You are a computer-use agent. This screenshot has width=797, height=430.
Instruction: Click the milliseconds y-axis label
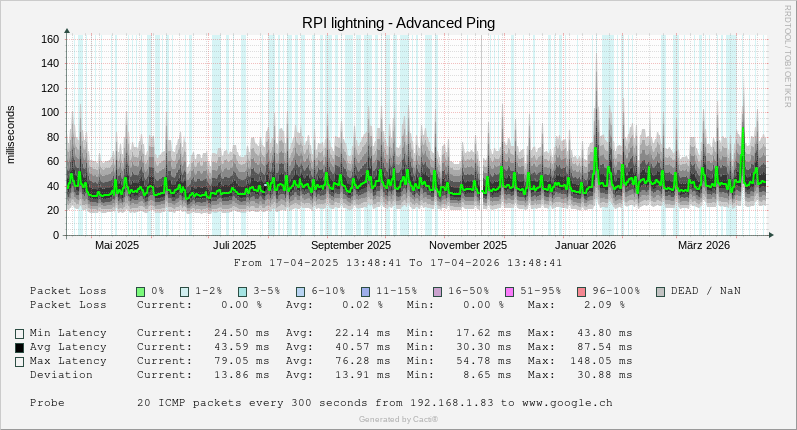pos(12,134)
